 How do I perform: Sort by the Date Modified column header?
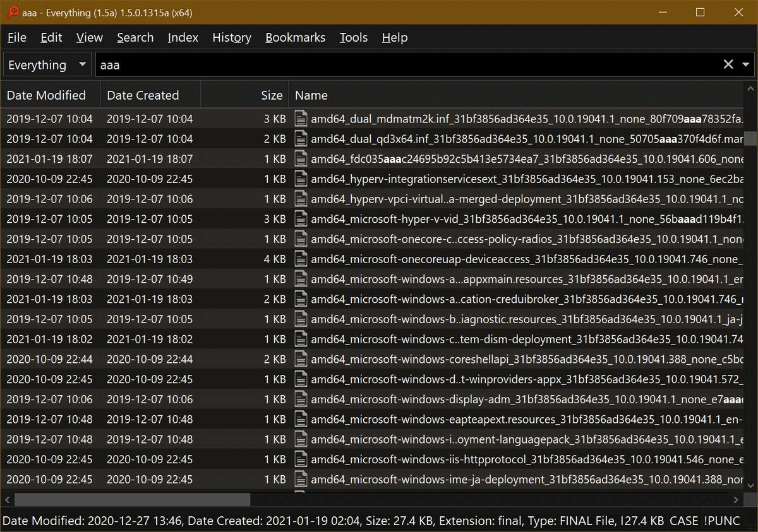point(51,95)
